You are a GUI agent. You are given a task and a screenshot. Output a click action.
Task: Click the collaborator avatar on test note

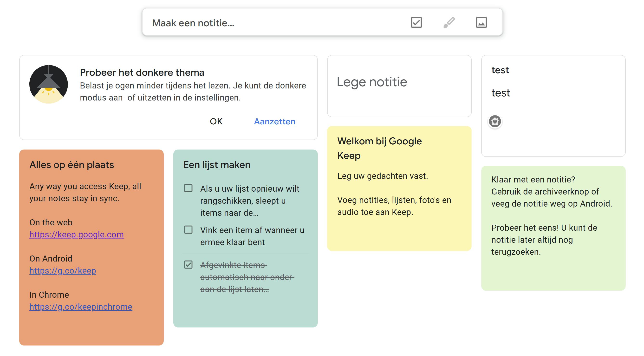point(495,121)
